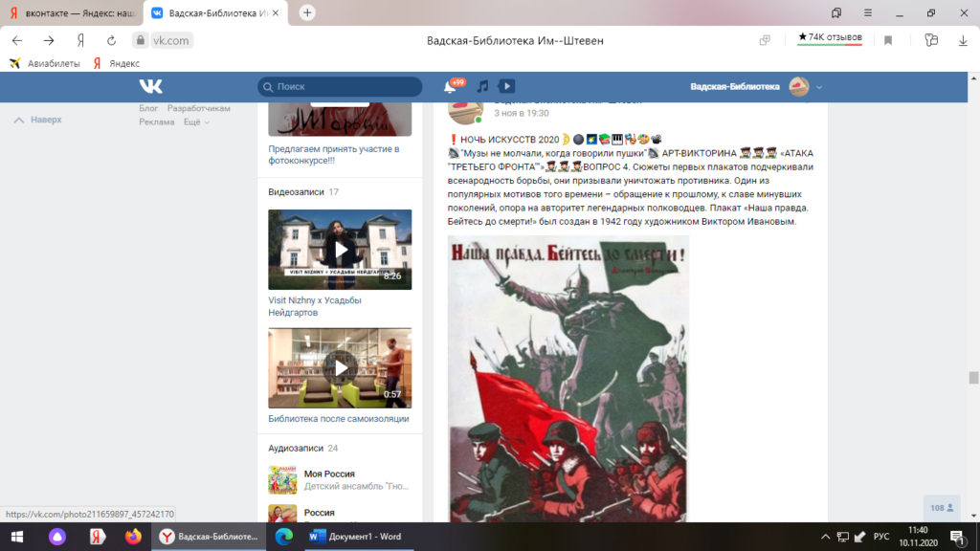Image resolution: width=980 pixels, height=551 pixels.
Task: Play the Моя Россия audio track
Action: pos(282,480)
